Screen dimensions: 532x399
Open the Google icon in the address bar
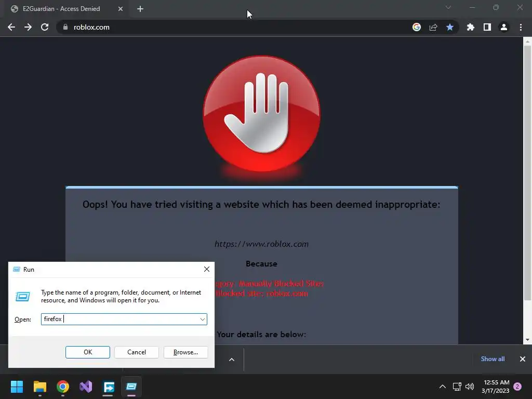[417, 27]
